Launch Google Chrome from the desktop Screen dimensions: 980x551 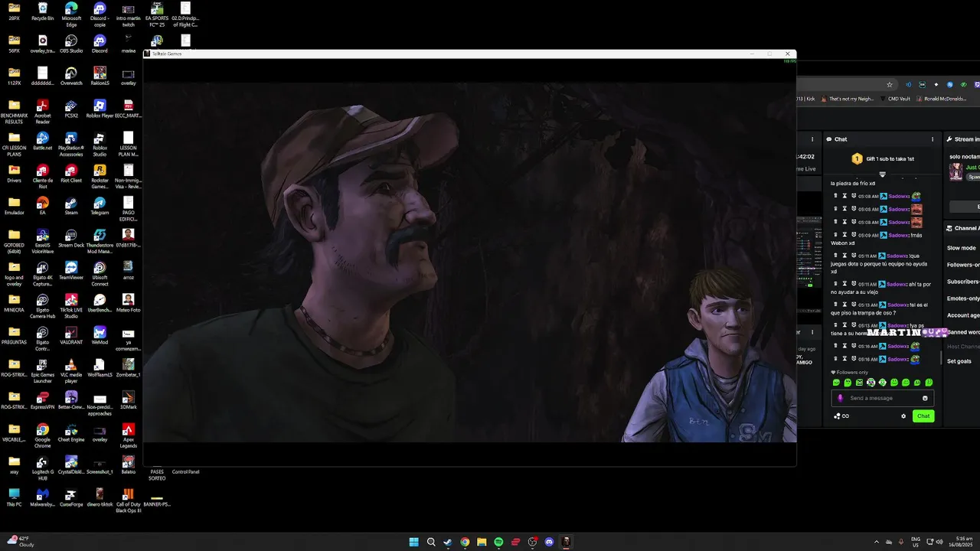click(x=42, y=435)
